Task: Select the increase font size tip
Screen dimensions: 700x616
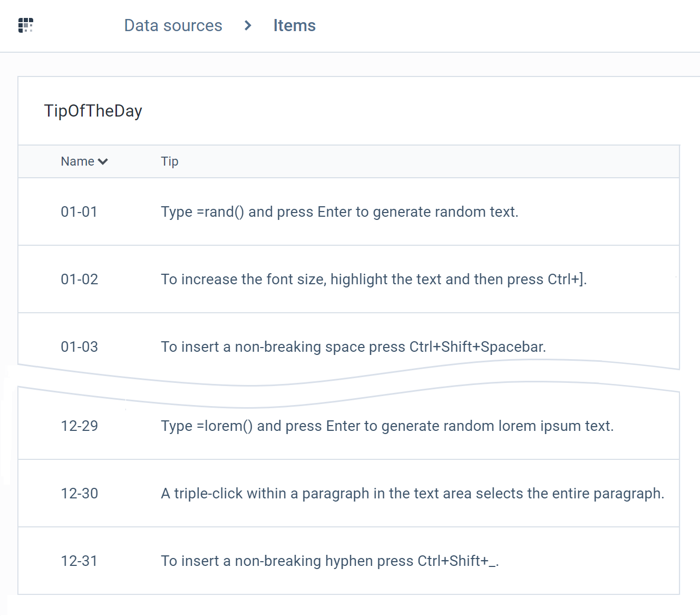Action: click(x=374, y=280)
